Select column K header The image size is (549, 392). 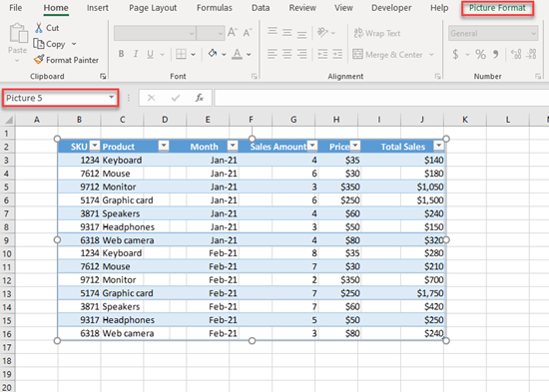tap(465, 120)
